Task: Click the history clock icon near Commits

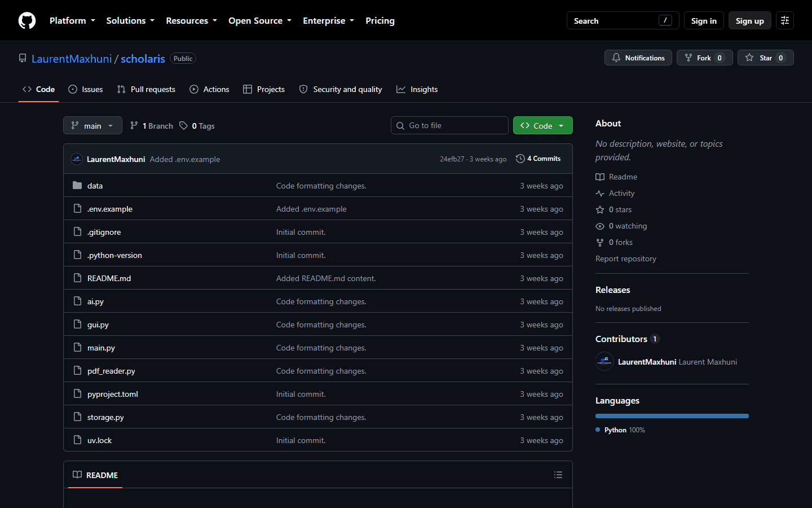Action: pyautogui.click(x=520, y=159)
